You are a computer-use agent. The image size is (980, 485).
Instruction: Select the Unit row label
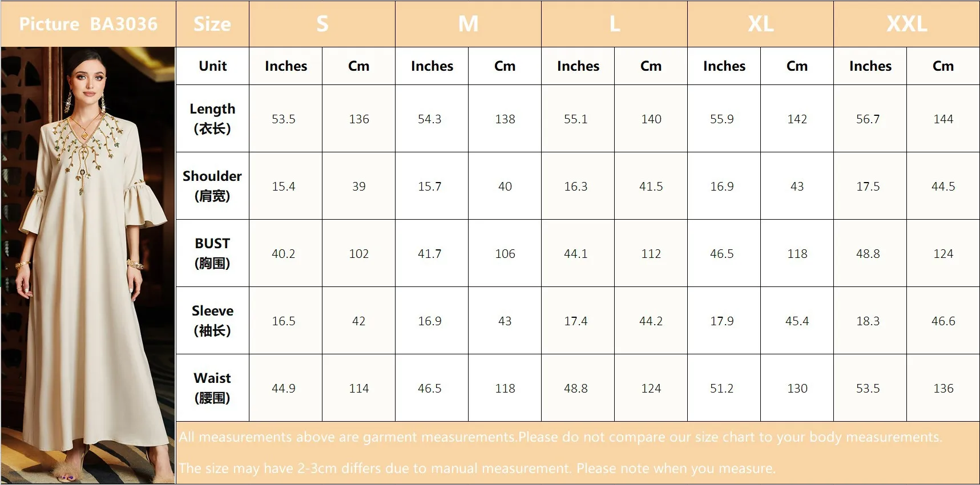(x=212, y=66)
